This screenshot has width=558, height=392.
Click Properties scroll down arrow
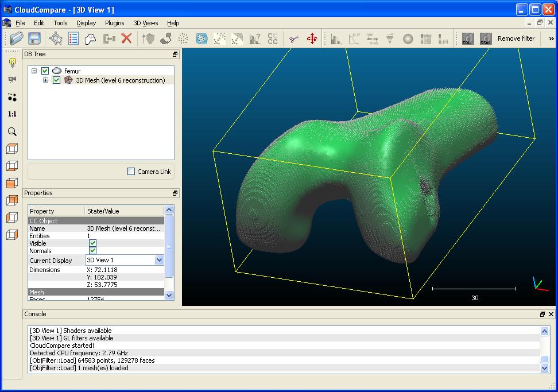[169, 295]
